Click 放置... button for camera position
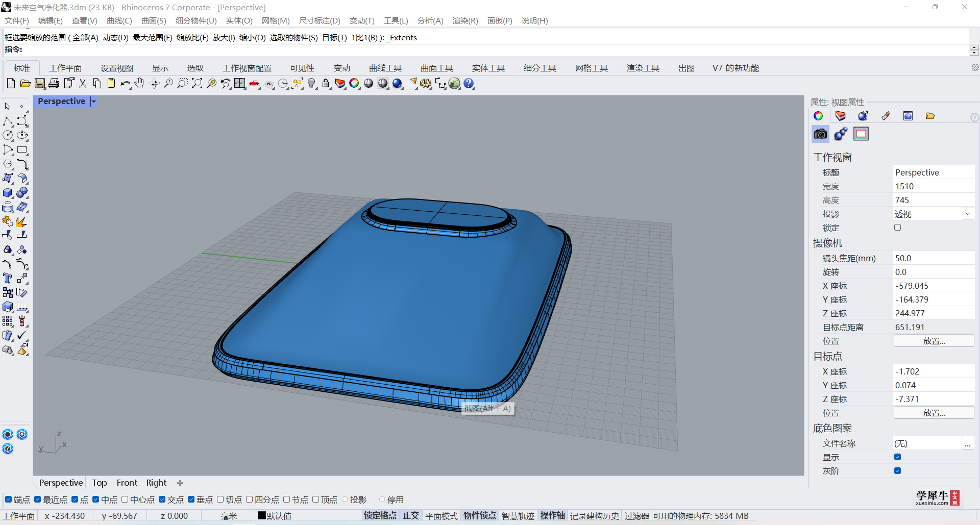This screenshot has height=525, width=980. point(934,341)
